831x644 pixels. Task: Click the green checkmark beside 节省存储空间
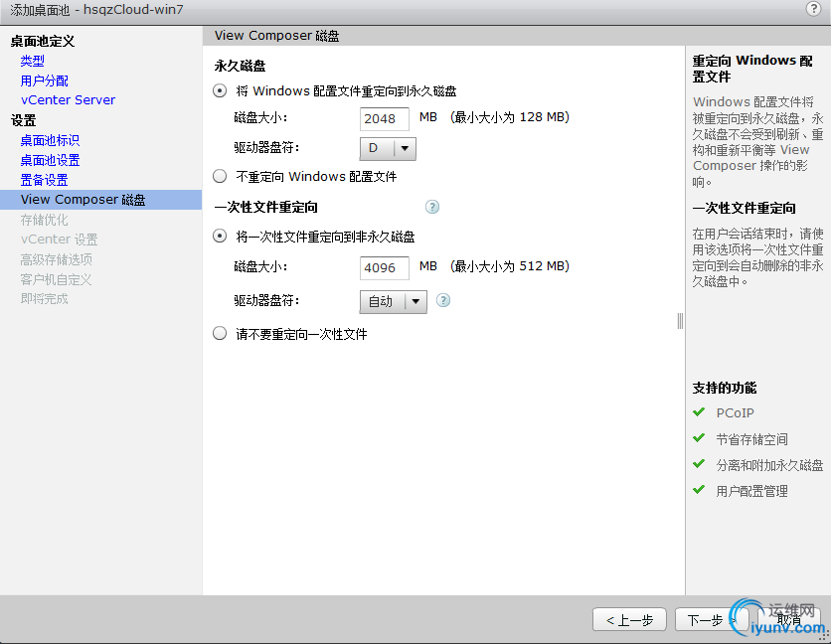(699, 438)
